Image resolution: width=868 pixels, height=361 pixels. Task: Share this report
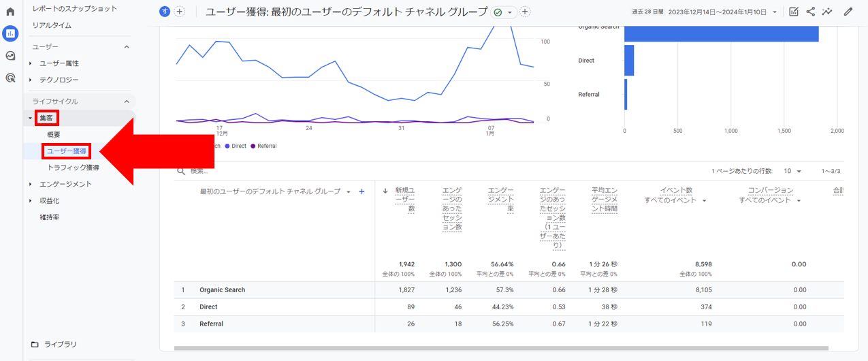point(811,12)
